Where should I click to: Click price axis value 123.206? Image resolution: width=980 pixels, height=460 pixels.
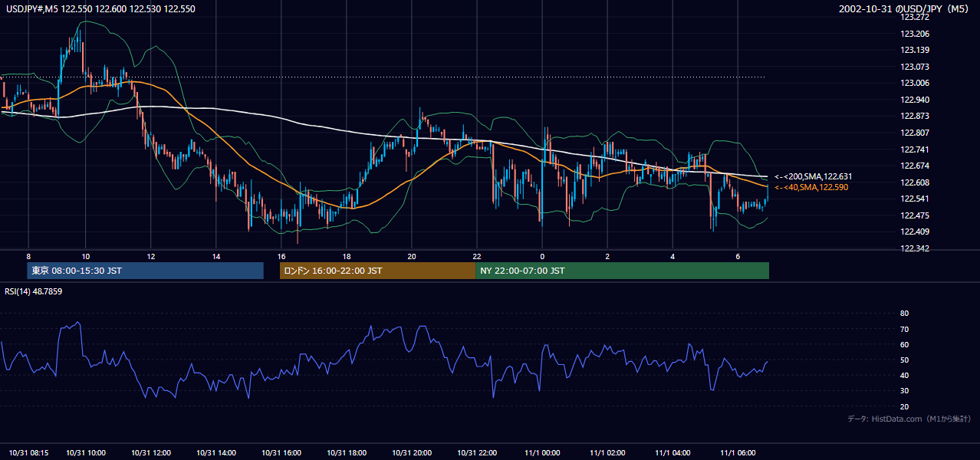(x=914, y=34)
